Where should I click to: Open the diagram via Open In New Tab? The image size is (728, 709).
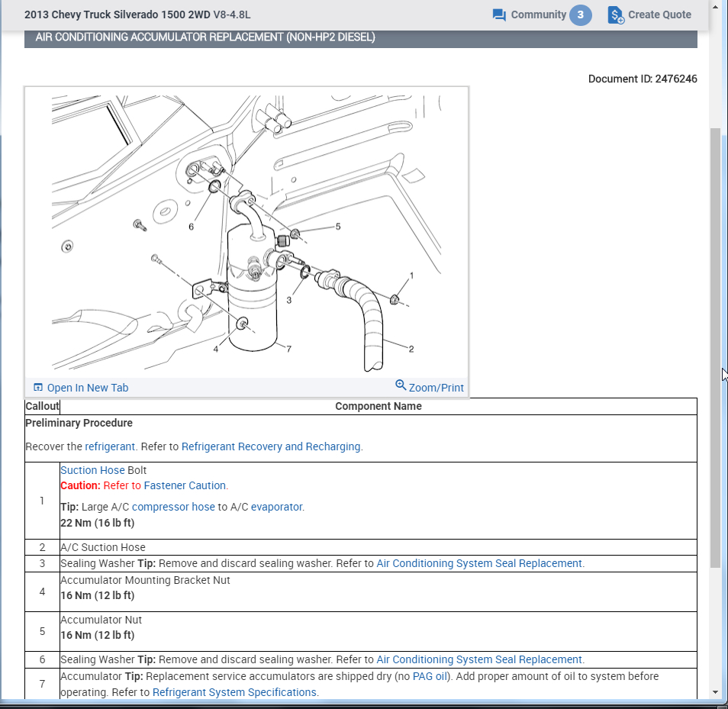[x=87, y=388]
